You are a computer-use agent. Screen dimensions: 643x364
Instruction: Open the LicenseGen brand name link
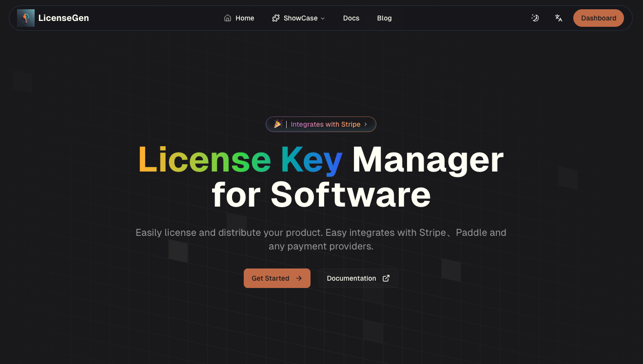coord(63,18)
